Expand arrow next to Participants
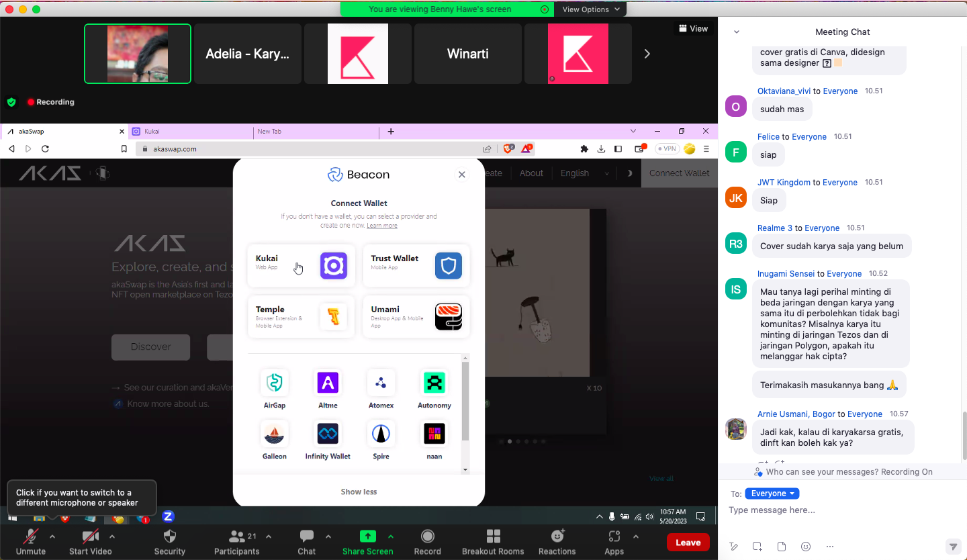967x560 pixels. 269,536
